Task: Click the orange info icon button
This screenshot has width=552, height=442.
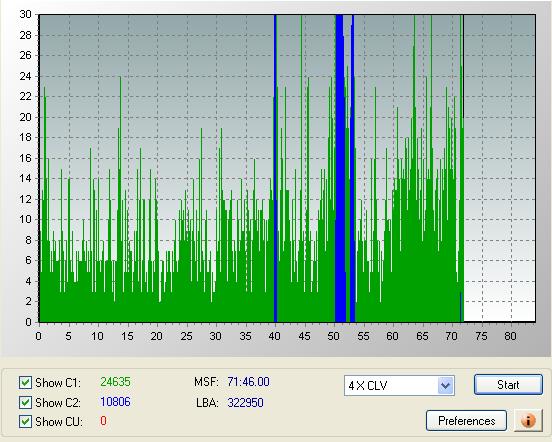Action: tap(528, 420)
